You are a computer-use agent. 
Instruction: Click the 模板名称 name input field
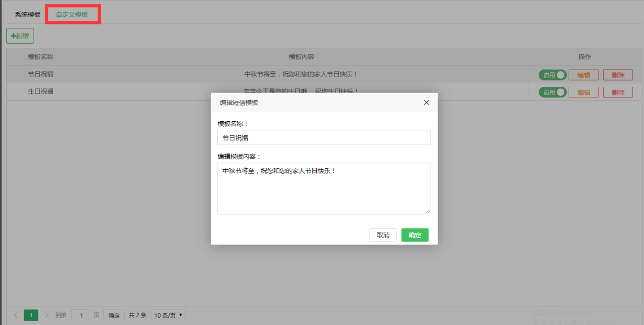coord(324,137)
